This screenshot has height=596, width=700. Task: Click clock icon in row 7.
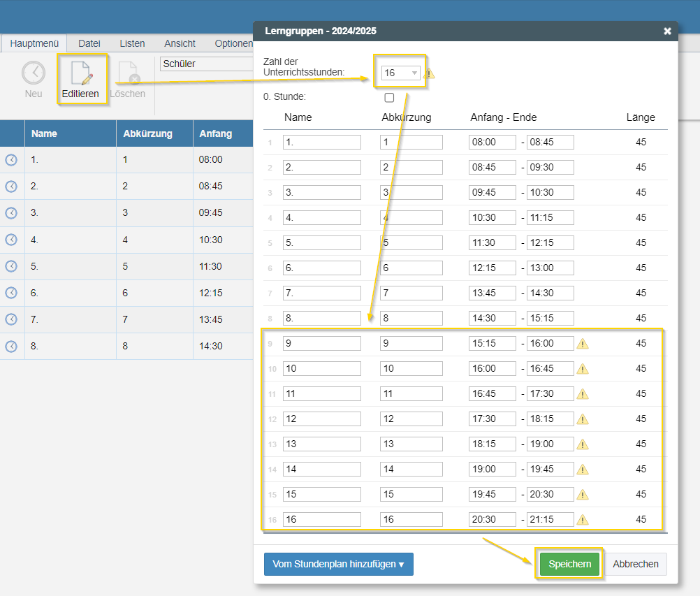tap(11, 319)
